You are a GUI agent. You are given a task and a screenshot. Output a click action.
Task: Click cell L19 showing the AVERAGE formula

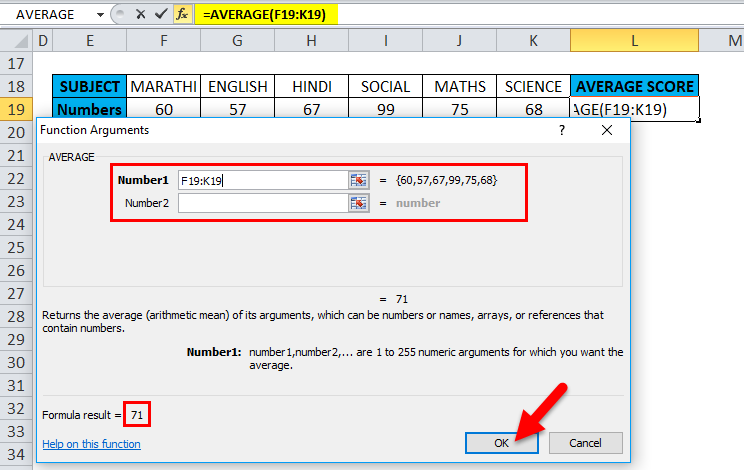(634, 109)
